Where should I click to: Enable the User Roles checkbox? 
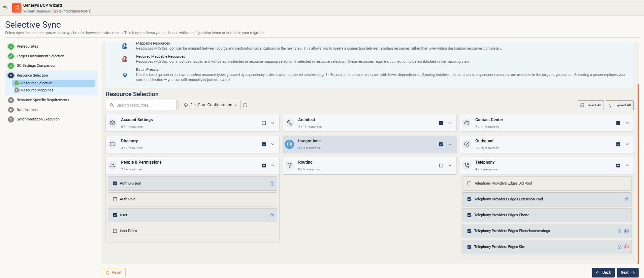click(x=115, y=231)
